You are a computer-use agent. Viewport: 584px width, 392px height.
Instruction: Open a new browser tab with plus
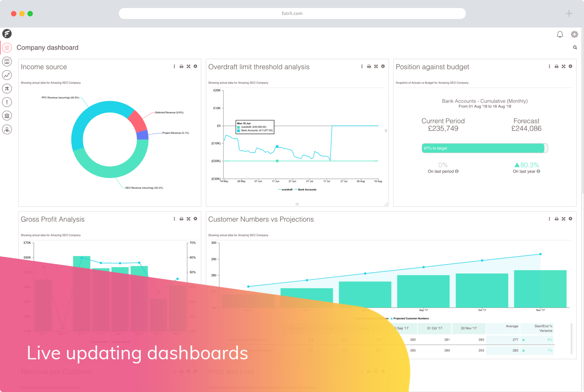pos(569,13)
